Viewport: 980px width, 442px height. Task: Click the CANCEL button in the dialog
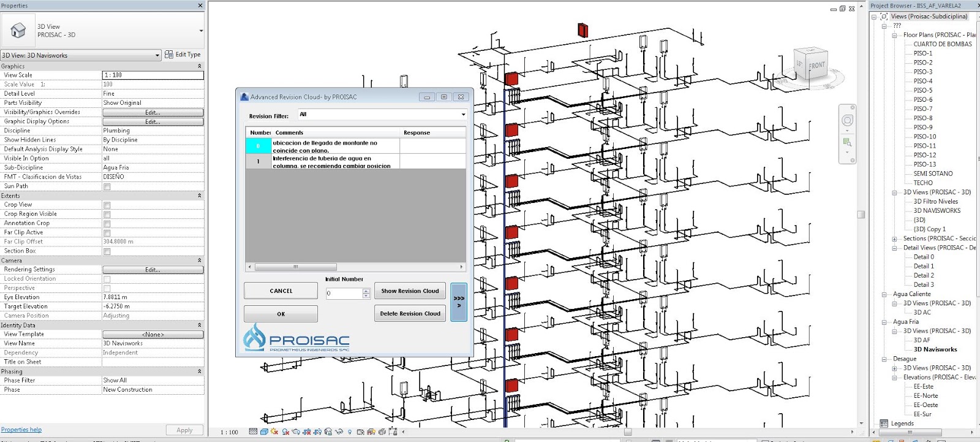(281, 291)
